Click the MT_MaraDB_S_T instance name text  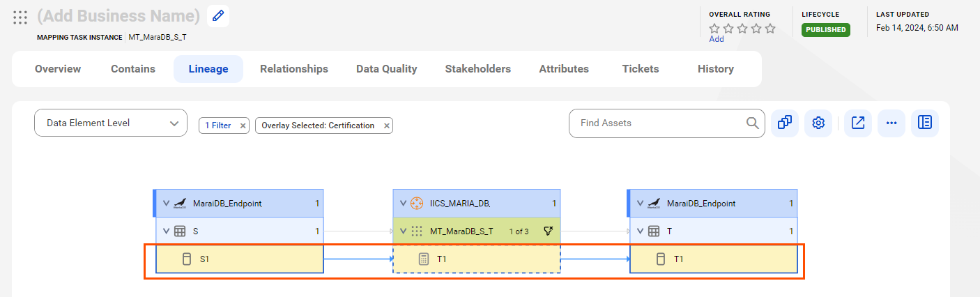[x=158, y=38]
